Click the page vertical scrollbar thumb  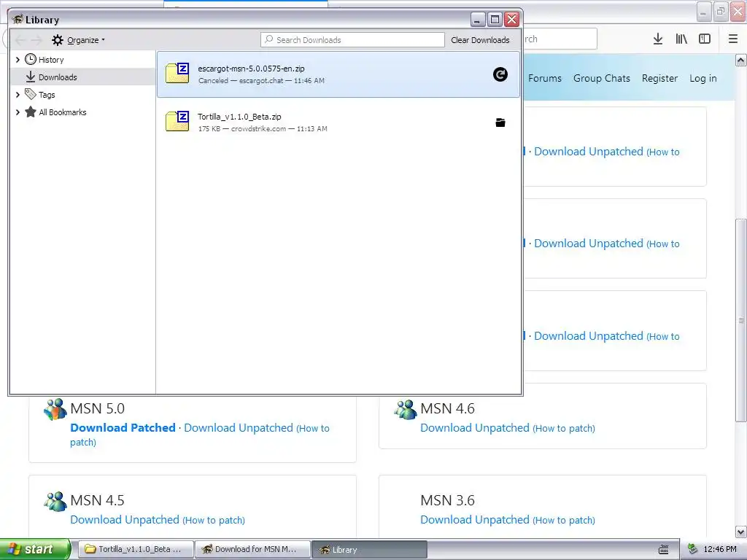[741, 320]
